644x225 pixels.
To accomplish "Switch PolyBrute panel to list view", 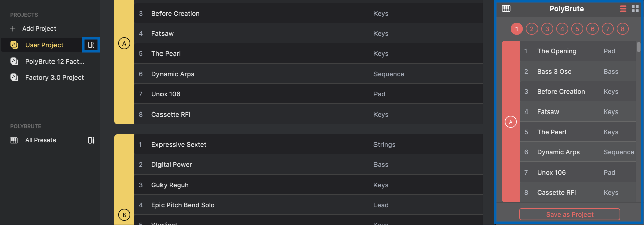I will [x=623, y=9].
